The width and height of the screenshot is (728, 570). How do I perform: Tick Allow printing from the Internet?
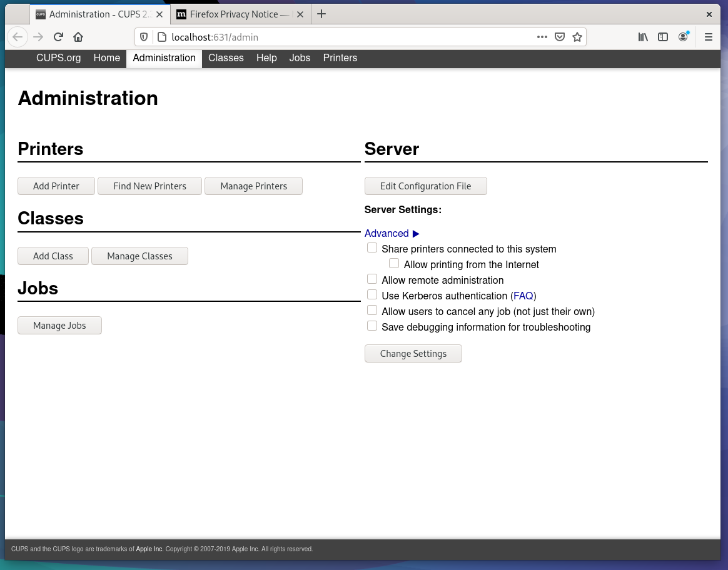394,263
